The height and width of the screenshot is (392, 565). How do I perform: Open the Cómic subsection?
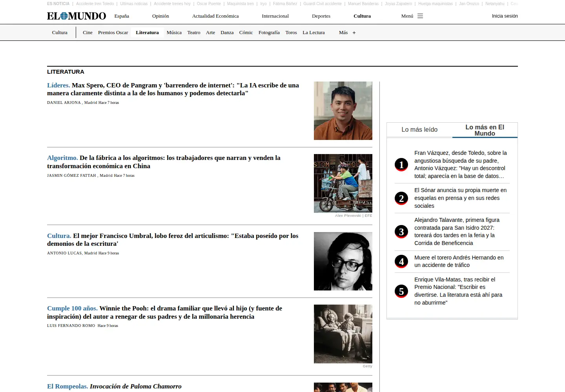pyautogui.click(x=246, y=33)
